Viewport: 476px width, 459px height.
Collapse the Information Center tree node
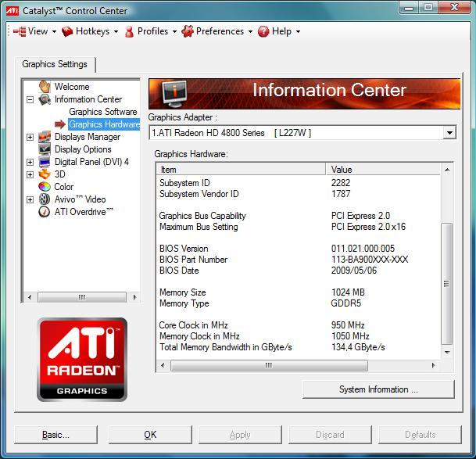click(30, 99)
